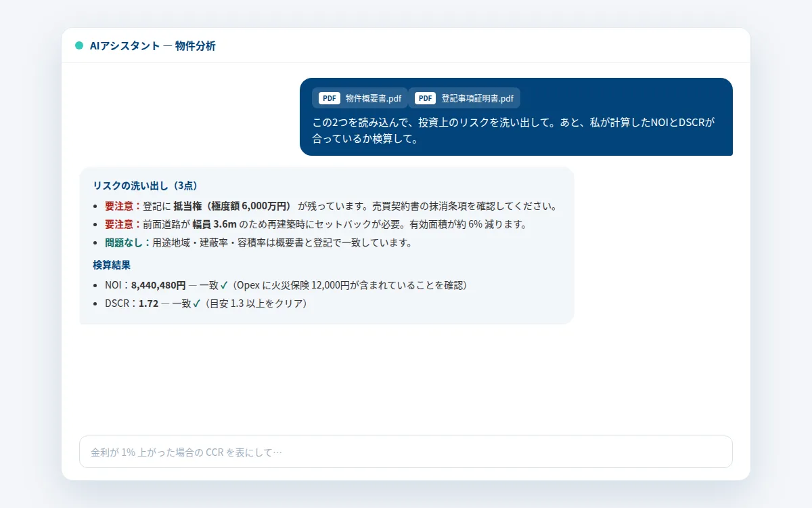This screenshot has width=812, height=508.
Task: Click the PDF badge on 物件概要書.pdf
Action: tap(330, 98)
